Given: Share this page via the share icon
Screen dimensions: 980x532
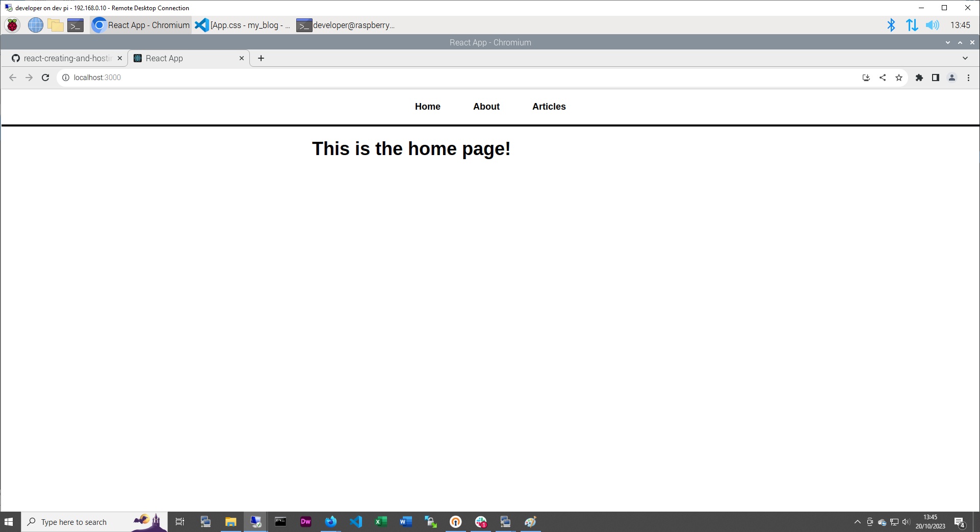Looking at the screenshot, I should click(x=883, y=78).
